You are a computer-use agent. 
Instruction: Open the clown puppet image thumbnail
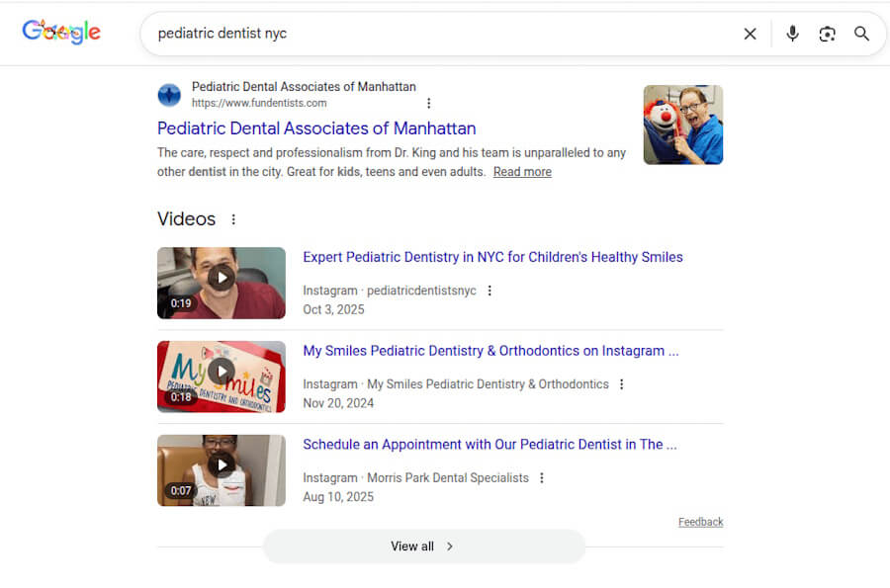(682, 124)
